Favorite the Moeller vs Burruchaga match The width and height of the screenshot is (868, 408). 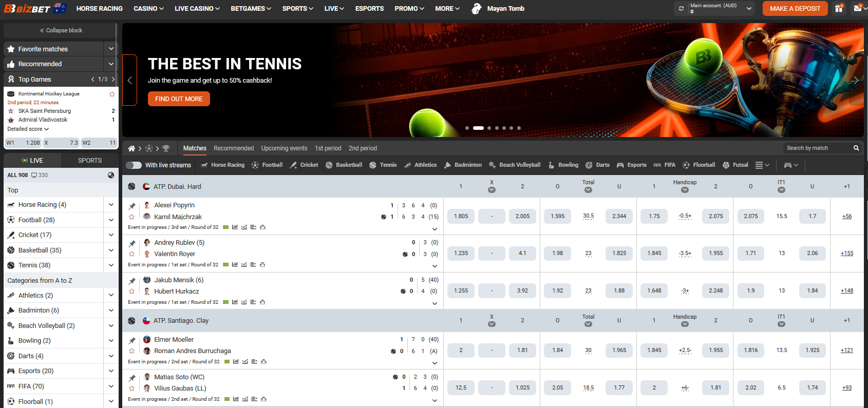point(132,351)
